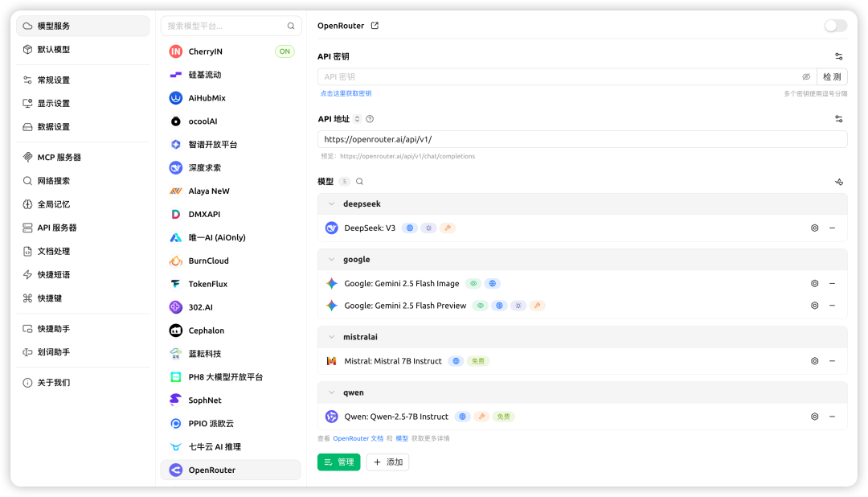Open settings for Mistral 7B Instruct
868x497 pixels.
pos(814,361)
